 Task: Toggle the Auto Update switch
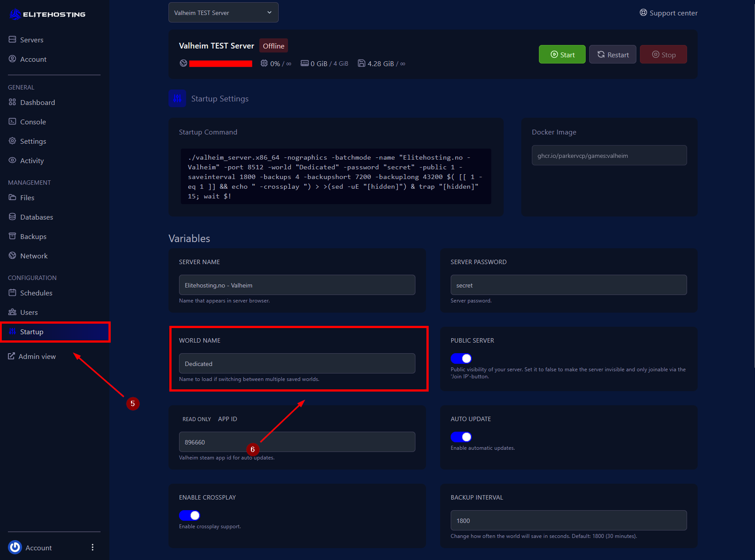pyautogui.click(x=461, y=437)
